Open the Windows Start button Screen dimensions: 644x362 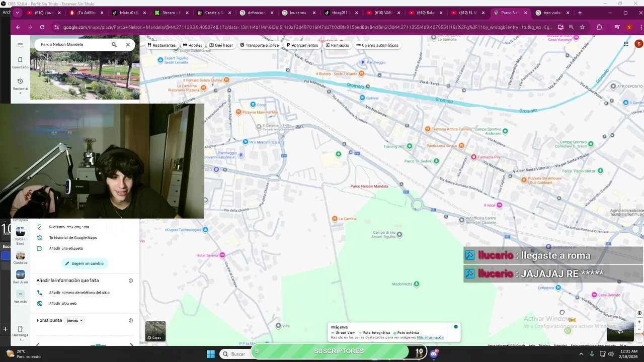(211, 353)
